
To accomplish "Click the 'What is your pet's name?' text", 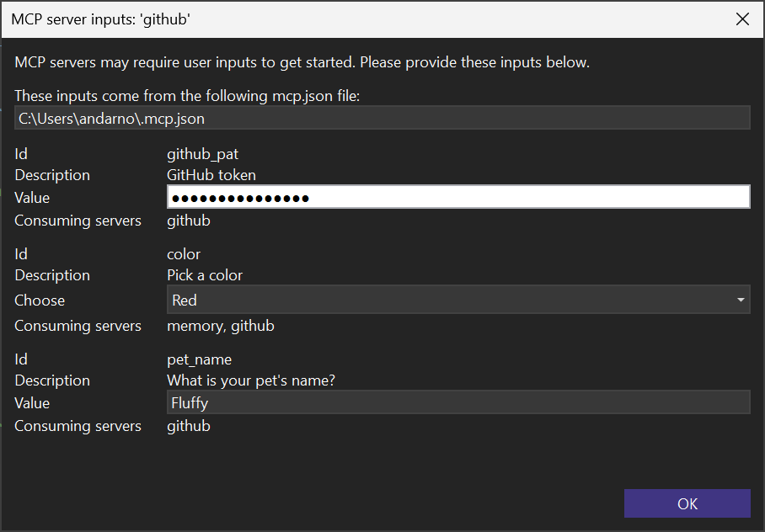I will pyautogui.click(x=251, y=380).
